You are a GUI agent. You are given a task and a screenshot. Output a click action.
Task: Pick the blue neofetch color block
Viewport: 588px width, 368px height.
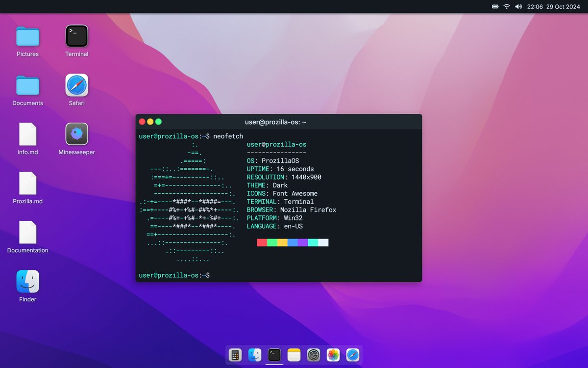[x=293, y=242]
